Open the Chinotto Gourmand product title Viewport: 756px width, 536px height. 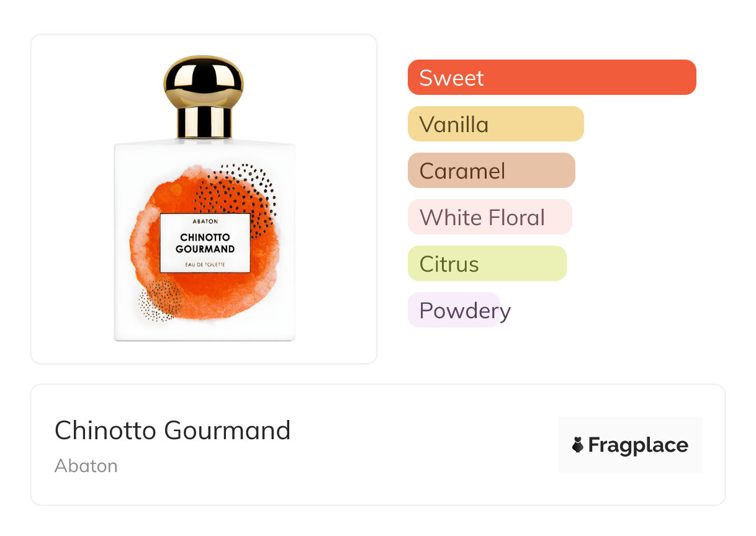coord(173,431)
